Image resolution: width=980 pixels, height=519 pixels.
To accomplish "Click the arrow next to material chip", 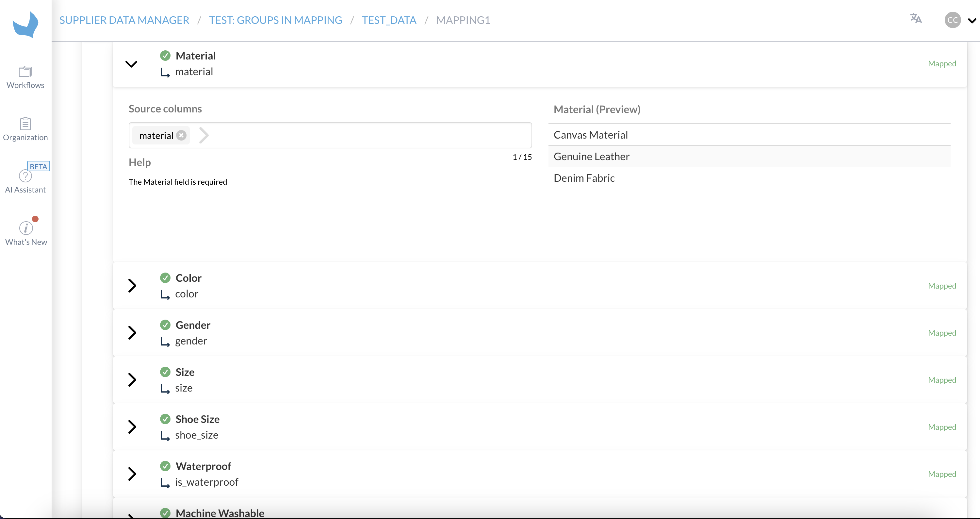I will click(204, 135).
